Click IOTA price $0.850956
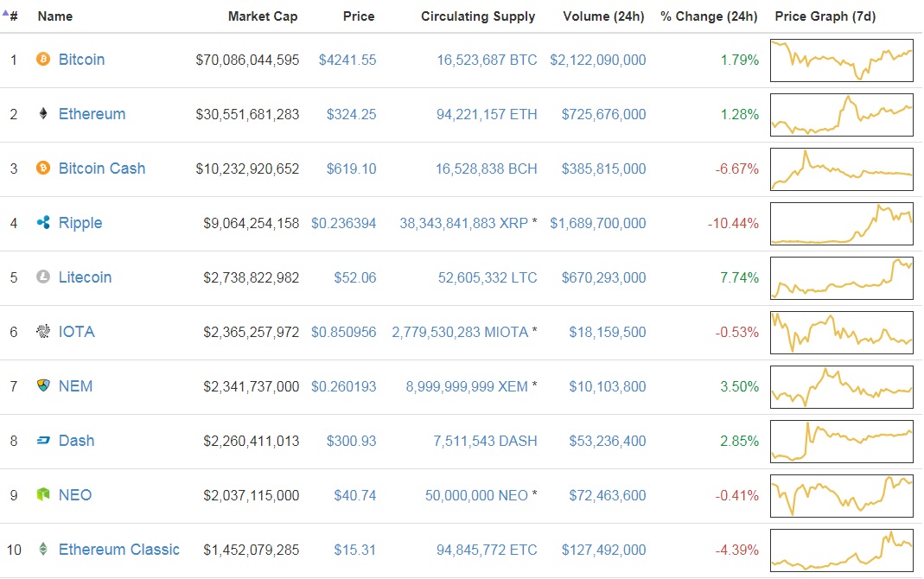924x579 pixels. click(343, 332)
